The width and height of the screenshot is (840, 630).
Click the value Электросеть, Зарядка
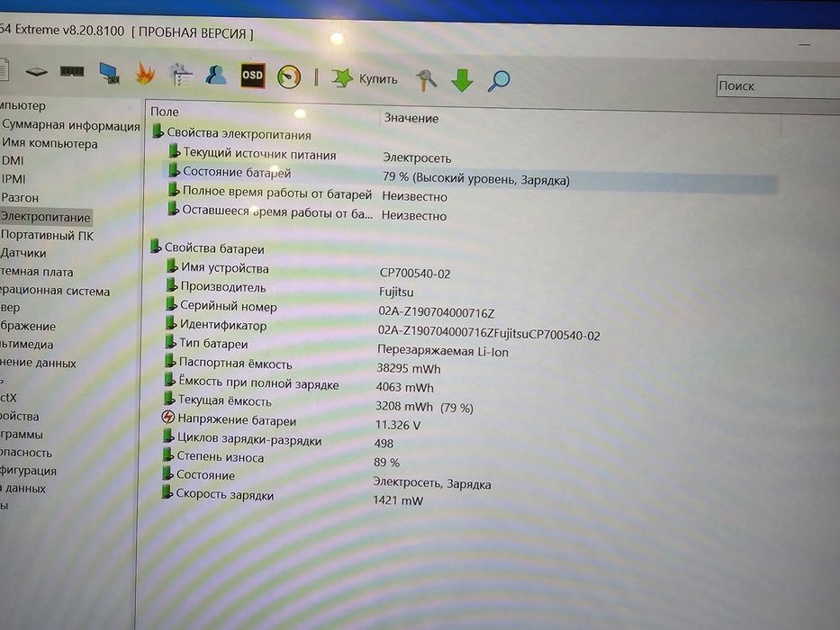tap(432, 483)
